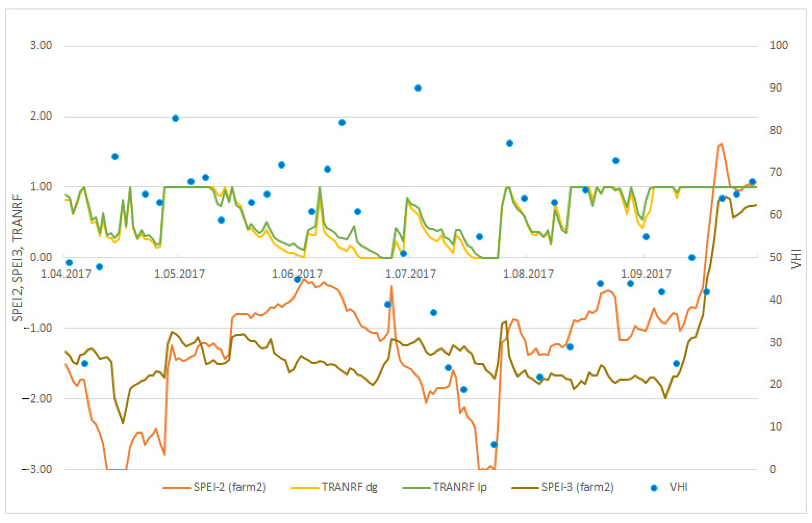Click the 100 label on the right axis
The height and width of the screenshot is (523, 812).
(778, 45)
